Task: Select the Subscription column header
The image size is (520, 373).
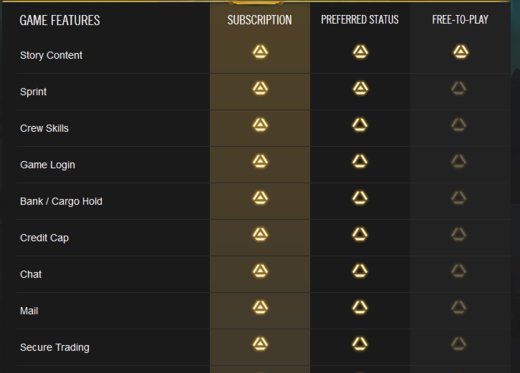Action: [260, 20]
